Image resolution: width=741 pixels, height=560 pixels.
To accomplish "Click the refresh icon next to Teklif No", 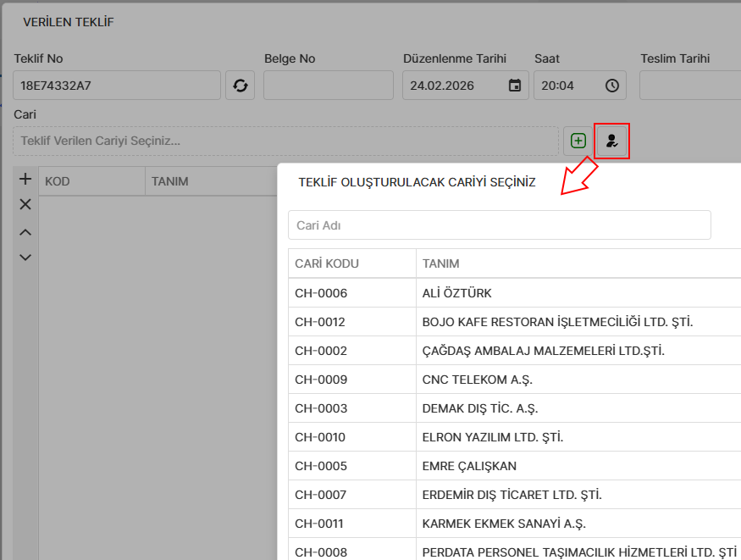I will 240,86.
